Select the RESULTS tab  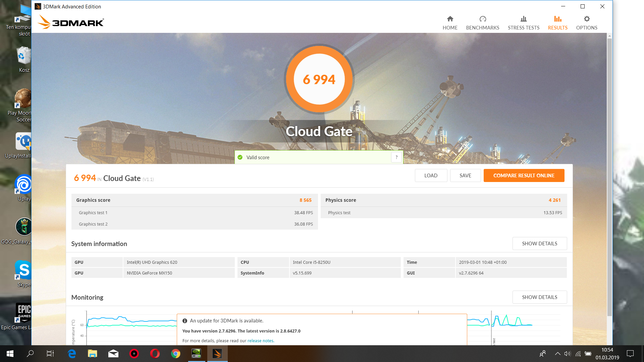(557, 23)
